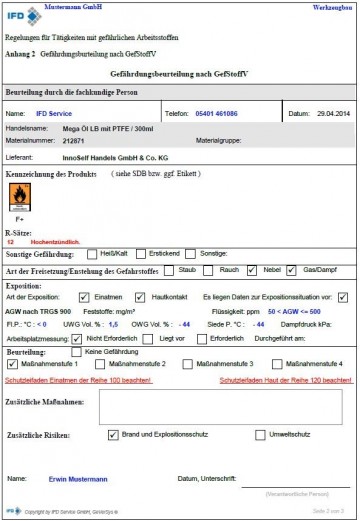360x521 pixels.
Task: Enable the Staub checkbox
Action: pos(169,270)
